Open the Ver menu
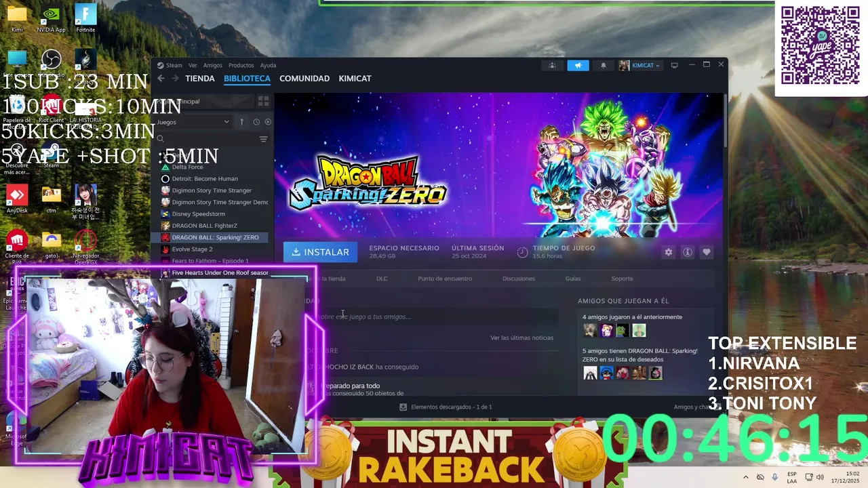The width and height of the screenshot is (868, 488). (x=193, y=66)
